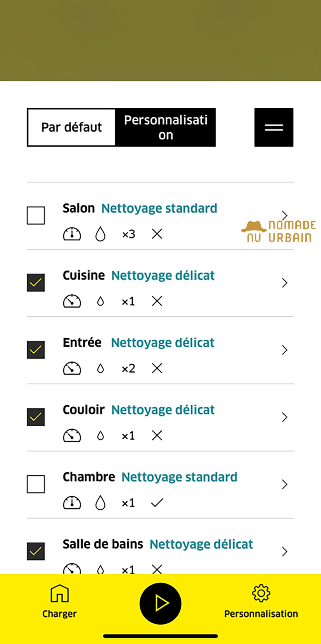
Task: Click the Salon water drop icon
Action: 100,234
